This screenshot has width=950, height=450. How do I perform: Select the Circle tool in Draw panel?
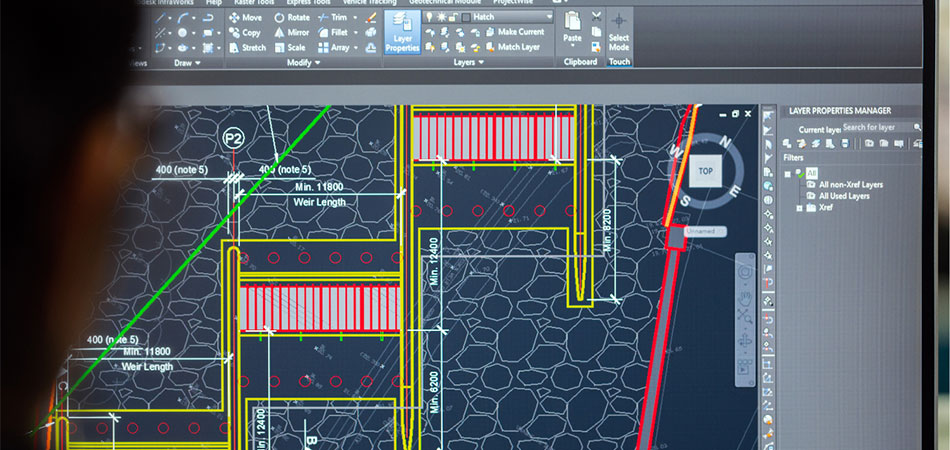pos(183,33)
